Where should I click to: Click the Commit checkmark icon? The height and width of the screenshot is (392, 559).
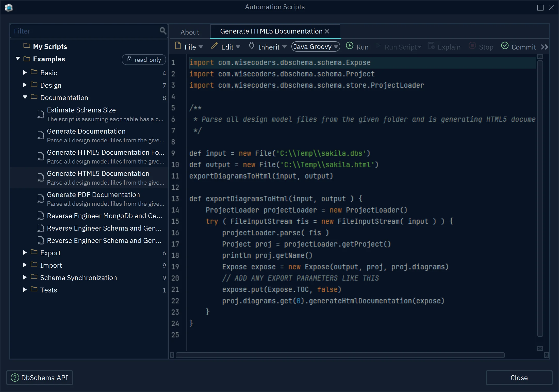505,46
